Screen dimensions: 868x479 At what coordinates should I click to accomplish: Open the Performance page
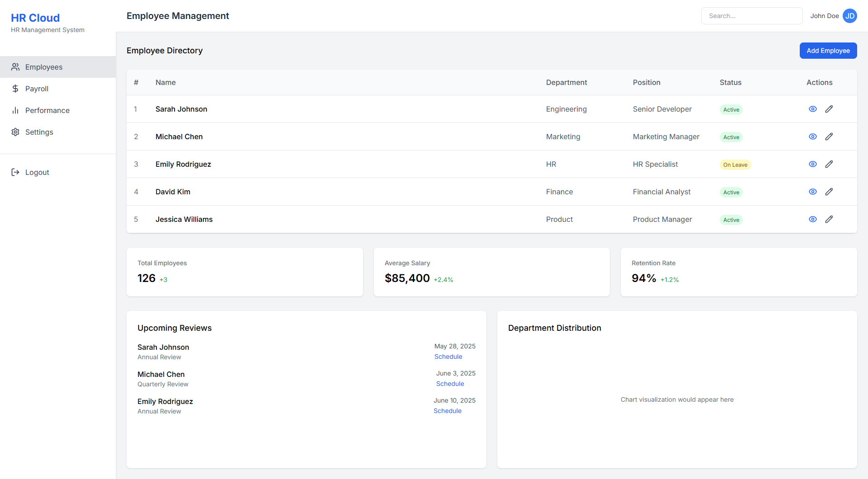click(x=58, y=110)
